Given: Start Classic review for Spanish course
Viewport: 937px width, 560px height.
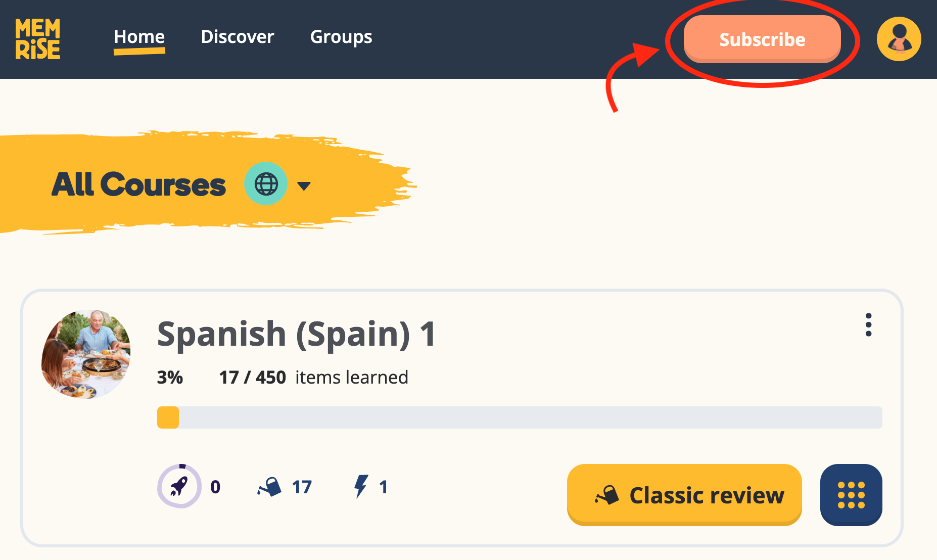Looking at the screenshot, I should (x=684, y=495).
